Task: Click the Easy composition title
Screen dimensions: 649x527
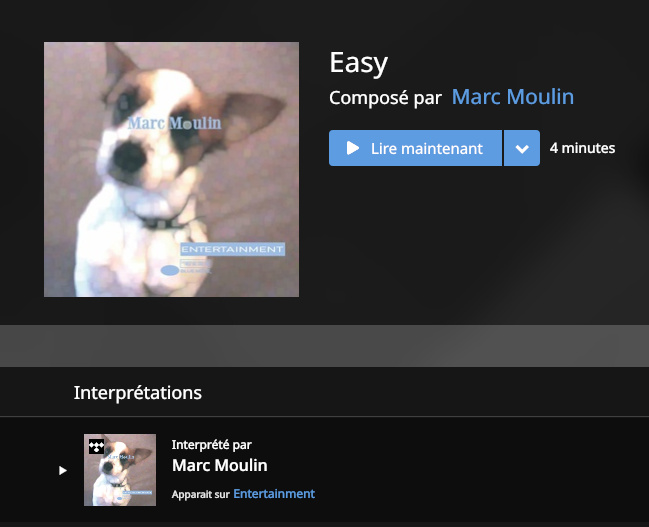Action: pos(358,63)
